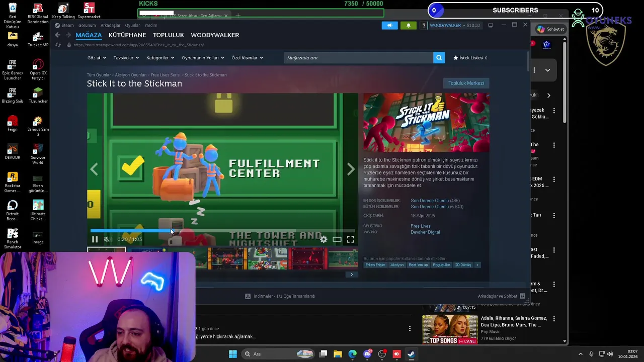Viewport: 644px width, 362px height.
Task: Open Devolver Digital publisher link
Action: click(x=425, y=232)
